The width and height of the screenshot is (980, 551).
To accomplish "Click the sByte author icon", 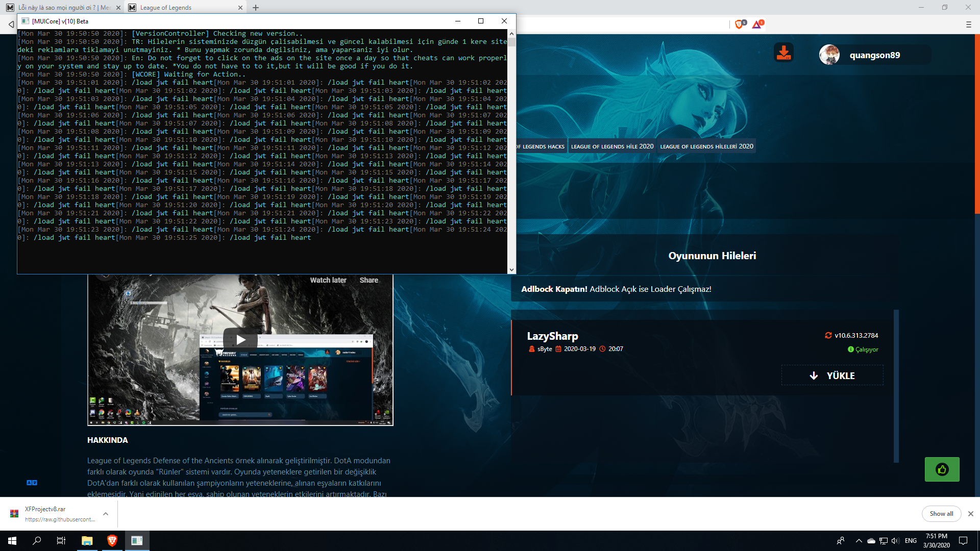I will point(532,349).
